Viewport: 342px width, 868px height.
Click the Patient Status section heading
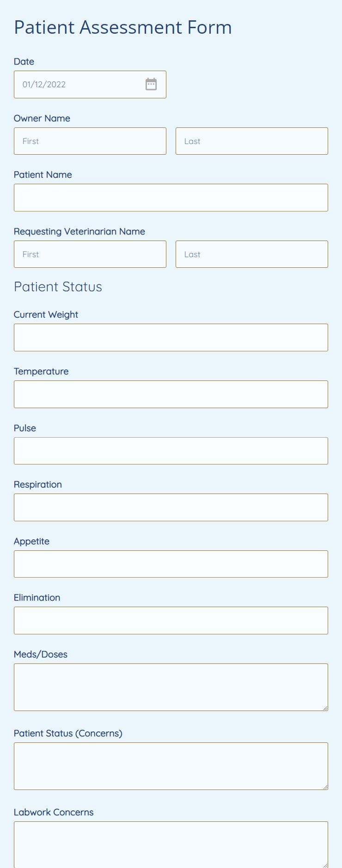(58, 286)
